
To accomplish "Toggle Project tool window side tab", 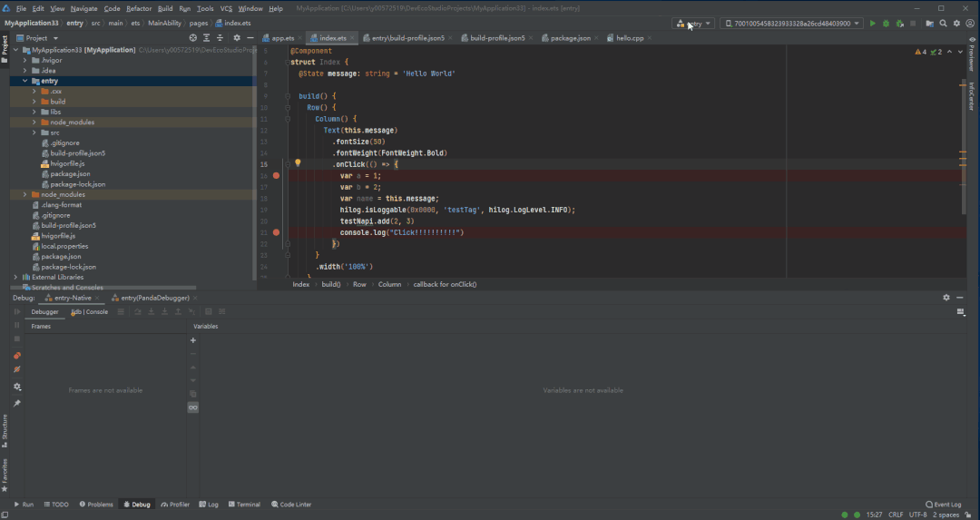I will point(5,49).
